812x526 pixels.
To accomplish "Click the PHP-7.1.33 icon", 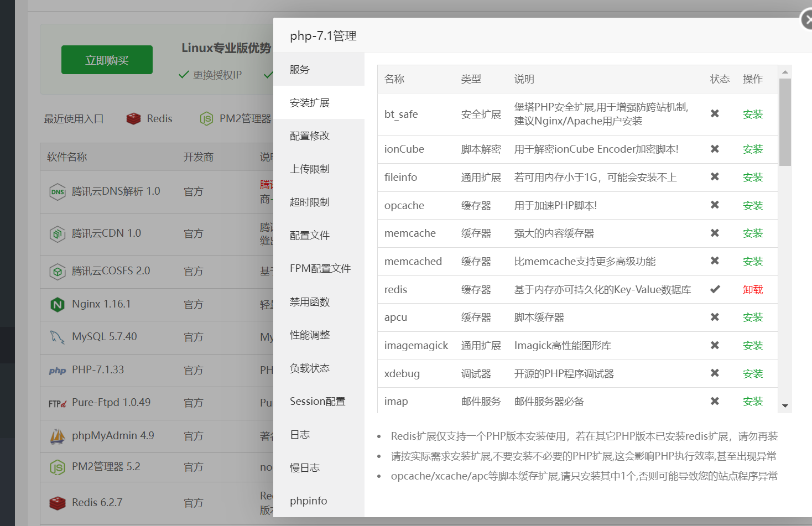I will pos(57,370).
